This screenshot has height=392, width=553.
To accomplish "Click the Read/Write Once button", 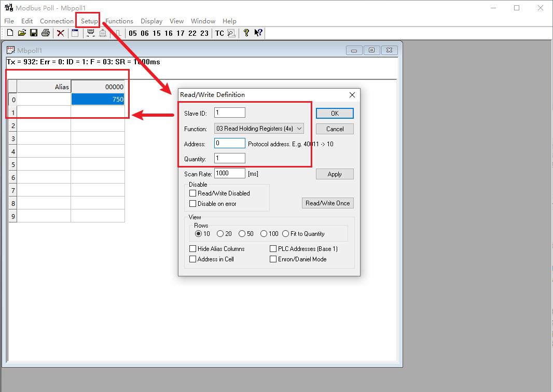I will click(x=327, y=203).
